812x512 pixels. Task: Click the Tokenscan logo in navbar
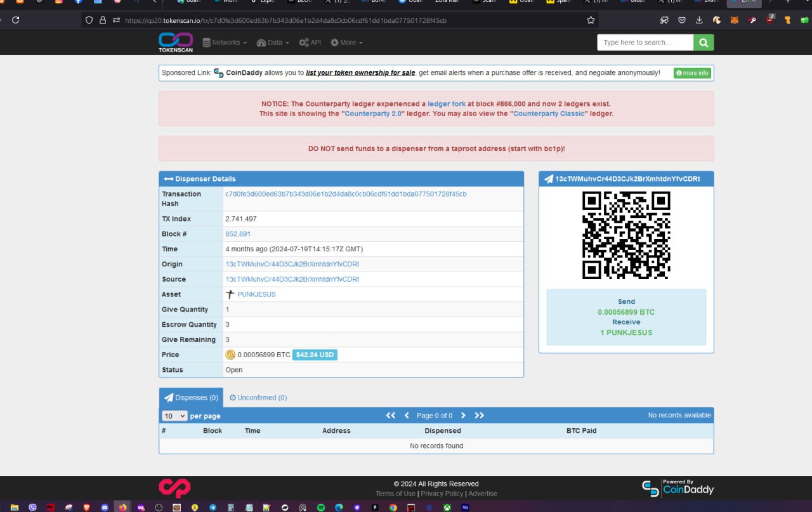[x=175, y=42]
